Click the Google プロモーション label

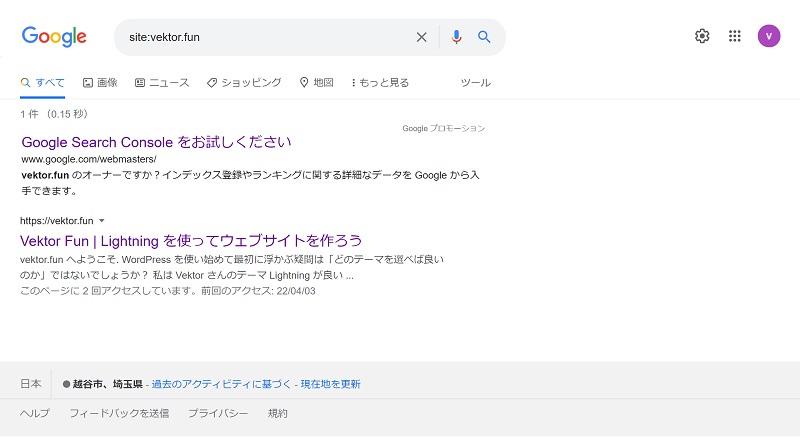point(443,128)
